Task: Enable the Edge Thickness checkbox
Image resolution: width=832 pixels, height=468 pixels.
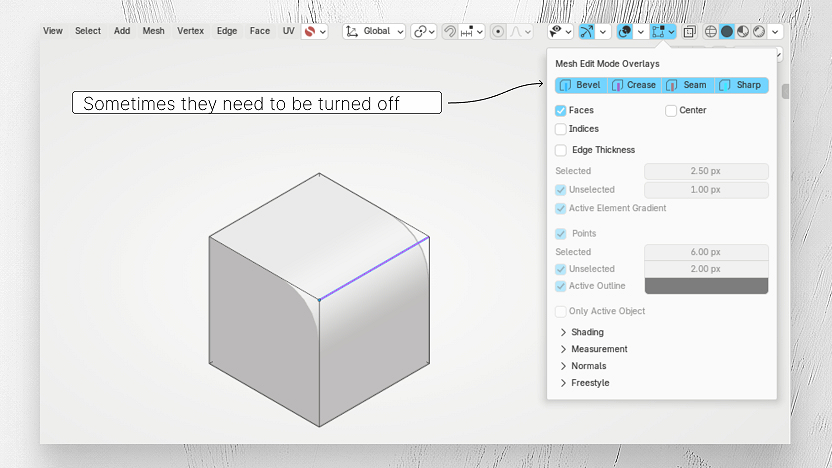Action: (x=560, y=150)
